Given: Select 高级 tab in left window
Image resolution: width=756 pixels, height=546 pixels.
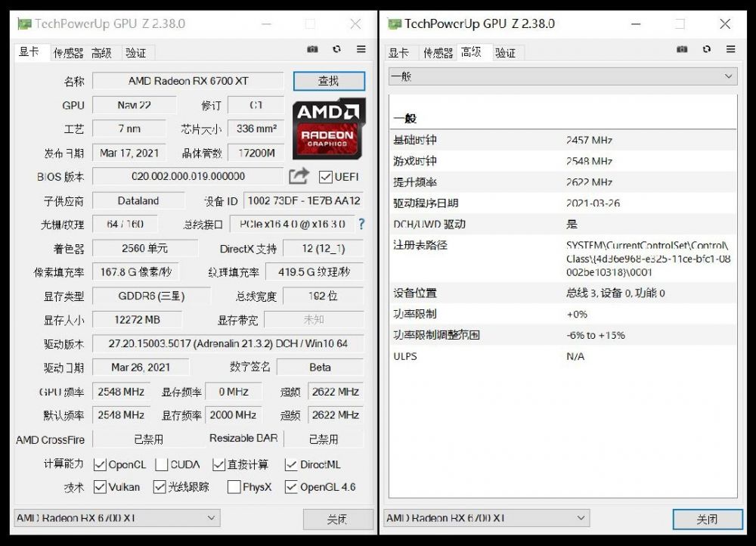Looking at the screenshot, I should pos(101,53).
